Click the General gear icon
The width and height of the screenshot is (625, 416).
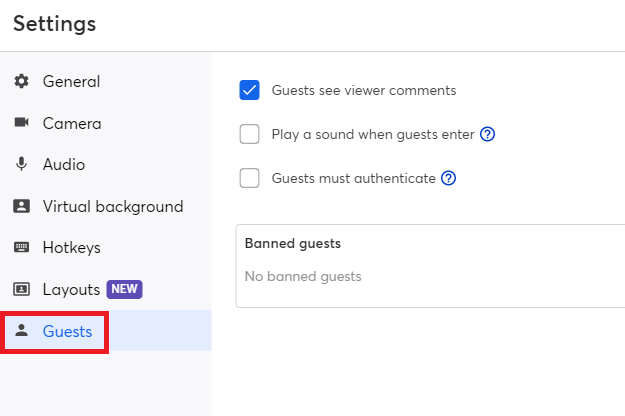point(21,81)
